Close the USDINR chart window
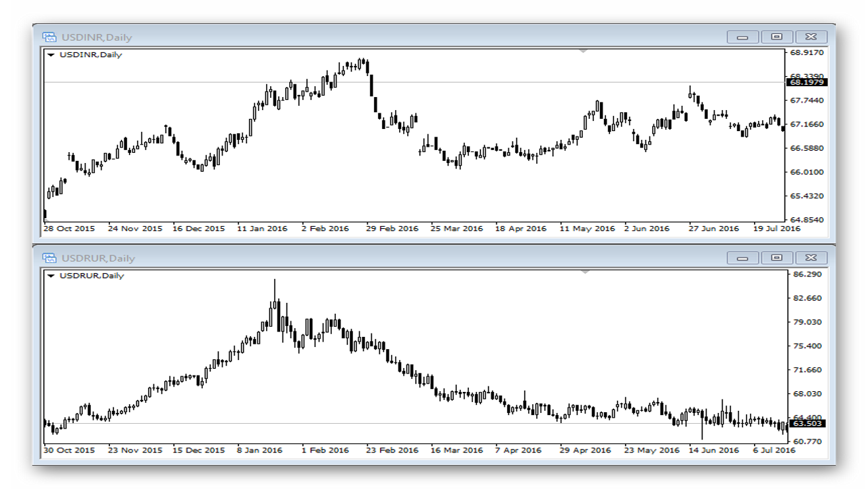The height and width of the screenshot is (489, 868). click(811, 37)
